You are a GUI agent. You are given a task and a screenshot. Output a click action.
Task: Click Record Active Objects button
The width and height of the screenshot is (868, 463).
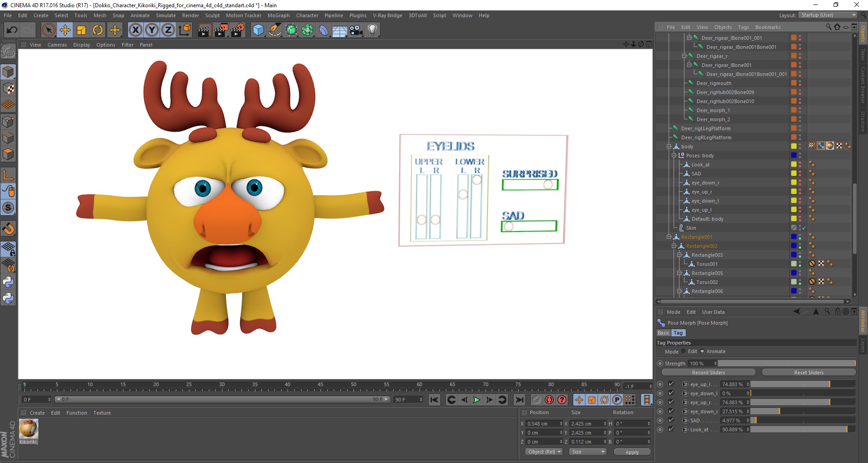(536, 400)
